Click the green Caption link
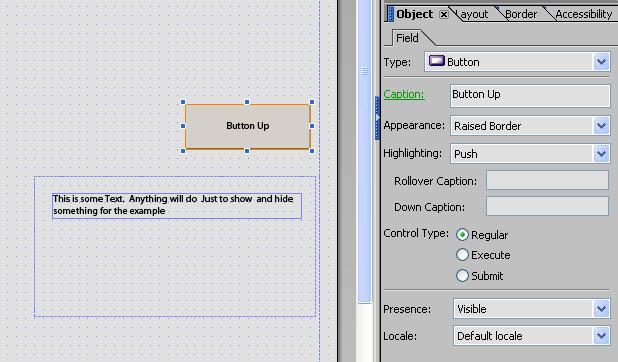 [404, 94]
